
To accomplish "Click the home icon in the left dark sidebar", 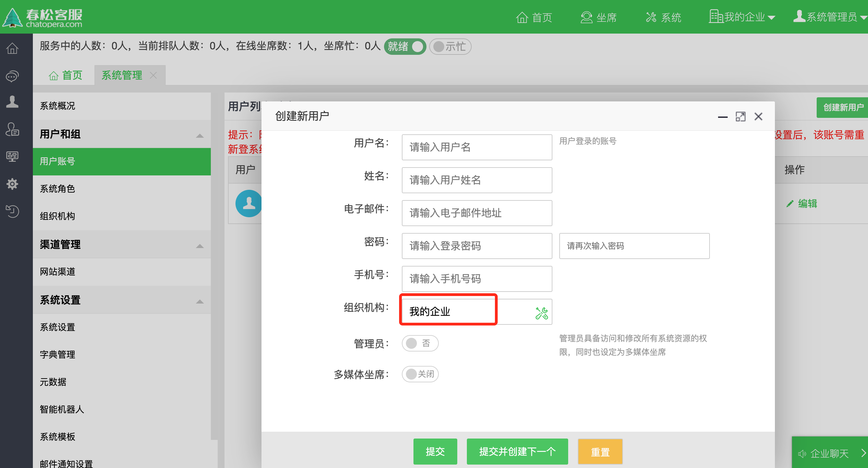I will click(12, 48).
